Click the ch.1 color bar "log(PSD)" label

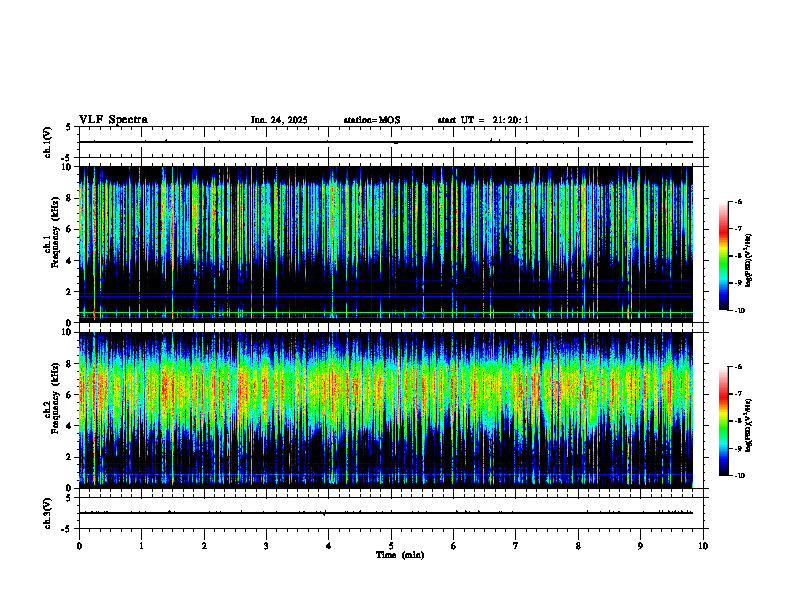coord(749,261)
